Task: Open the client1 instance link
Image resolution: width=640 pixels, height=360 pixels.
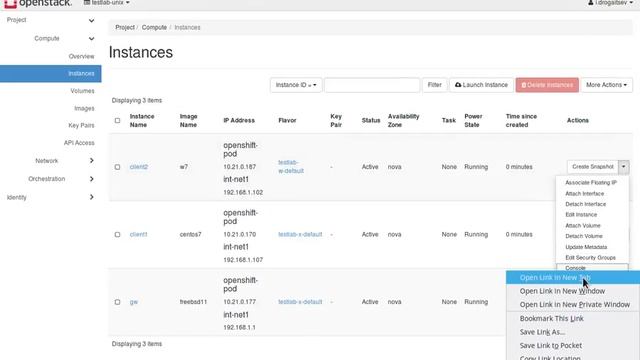Action: pos(138,234)
